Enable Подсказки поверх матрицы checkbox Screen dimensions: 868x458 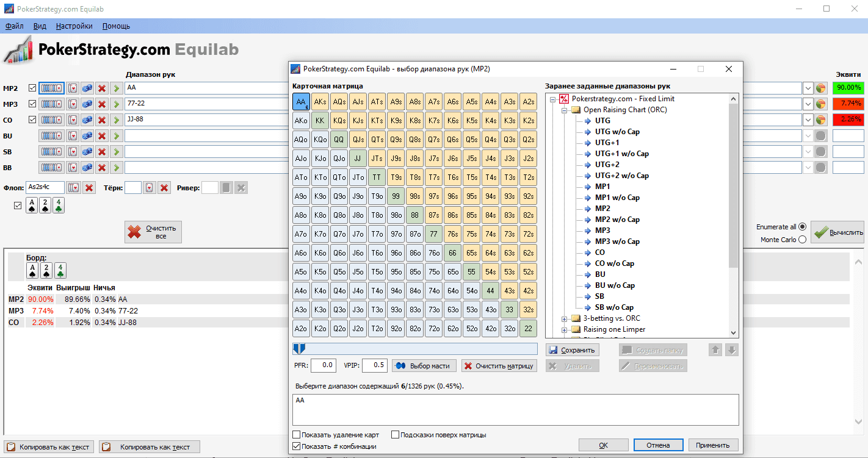click(x=396, y=435)
